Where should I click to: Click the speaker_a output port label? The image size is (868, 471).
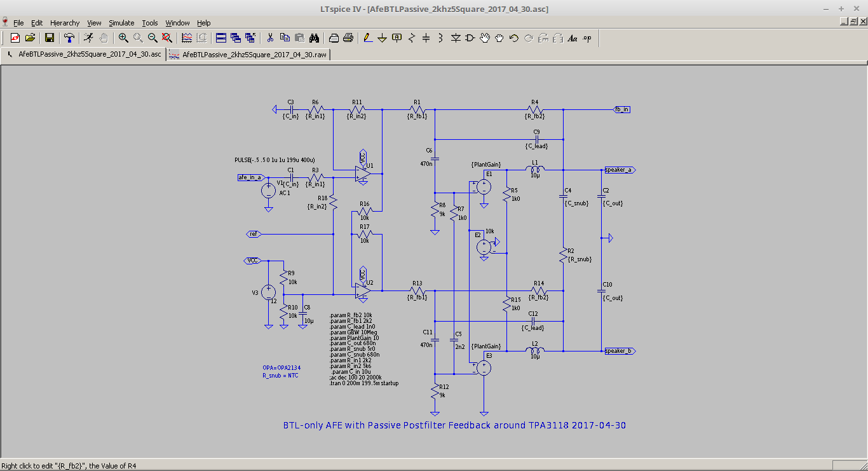618,170
